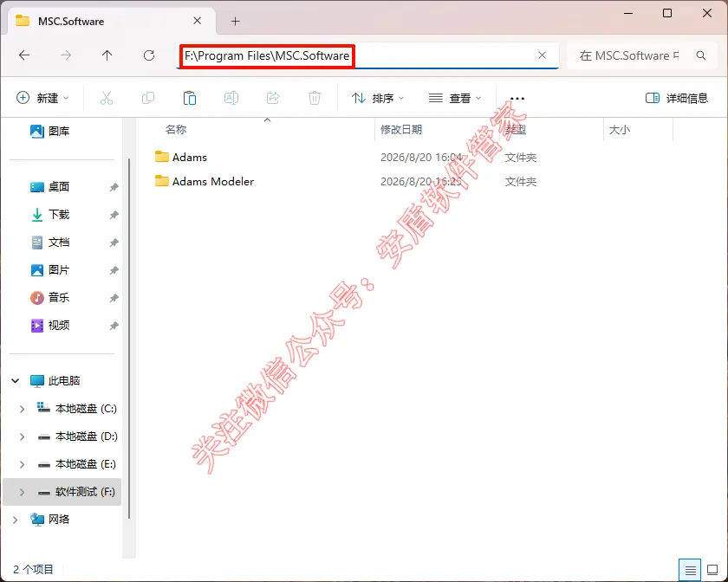
Task: Add a new tab
Action: 236,22
